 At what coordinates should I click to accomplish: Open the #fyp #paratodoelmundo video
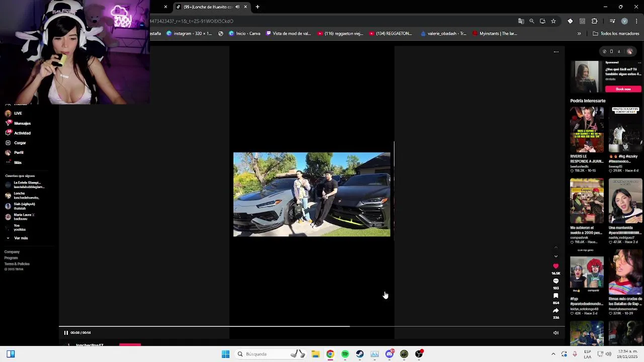tap(587, 273)
